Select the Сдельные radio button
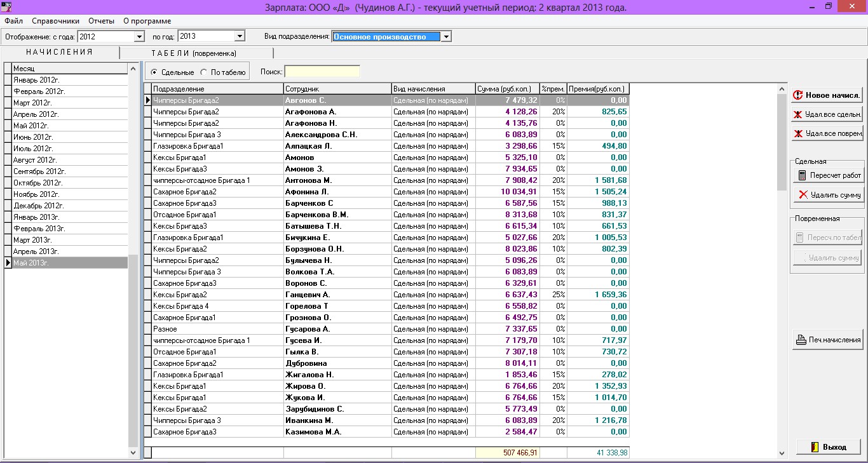 [x=154, y=72]
